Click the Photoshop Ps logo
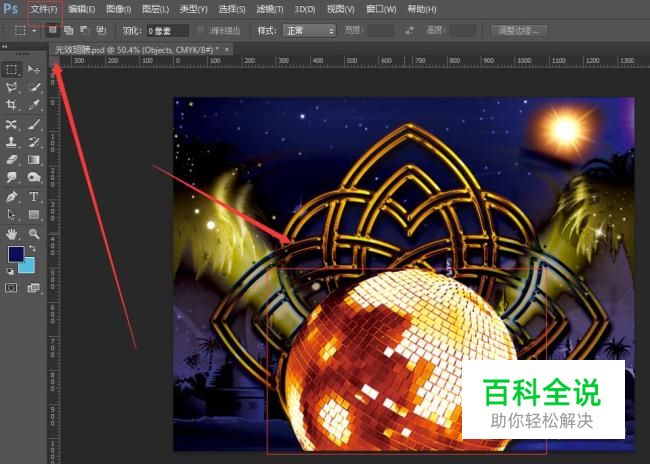This screenshot has width=650, height=464. 10,9
